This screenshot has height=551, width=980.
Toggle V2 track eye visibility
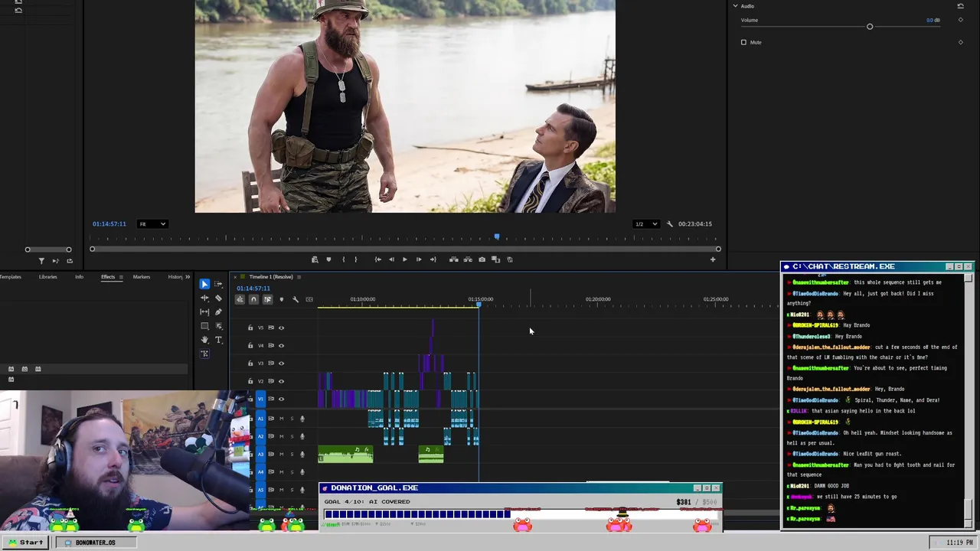(x=281, y=381)
